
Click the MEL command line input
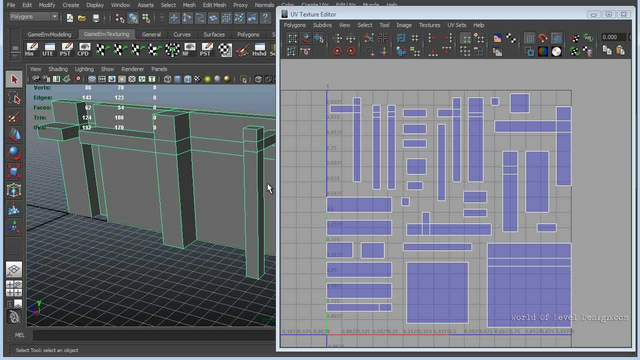pos(154,335)
